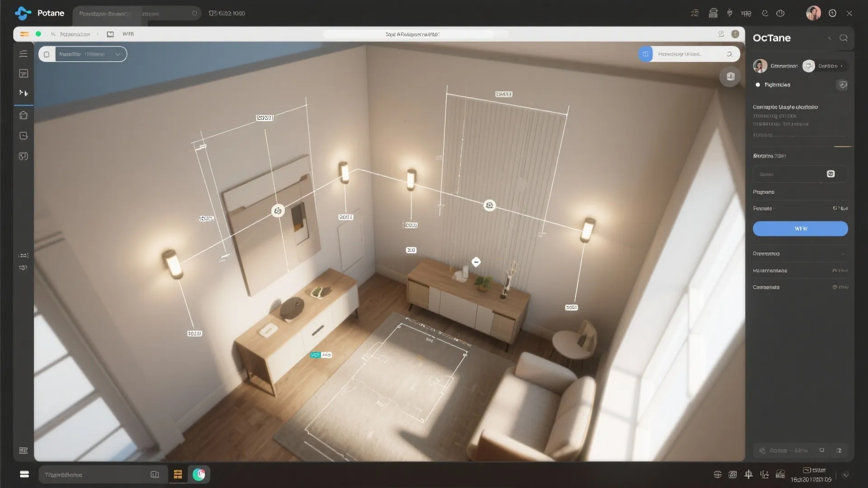Image resolution: width=868 pixels, height=488 pixels.
Task: Open the search icon in the OcTane panel header
Action: pos(844,38)
